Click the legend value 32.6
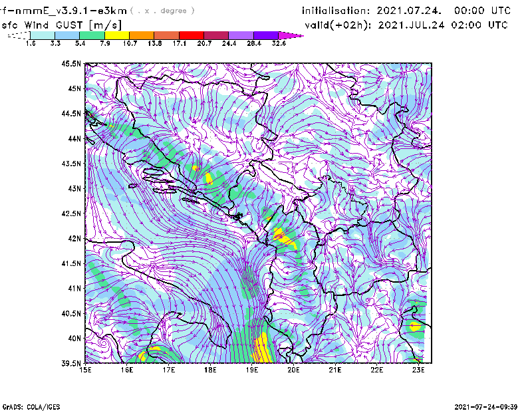The image size is (532, 411). tap(279, 43)
